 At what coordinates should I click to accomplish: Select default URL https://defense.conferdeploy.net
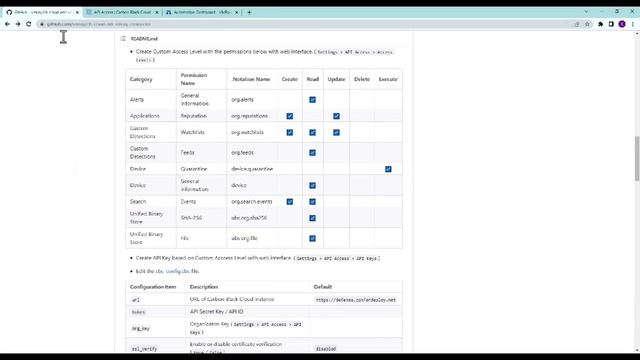click(356, 300)
